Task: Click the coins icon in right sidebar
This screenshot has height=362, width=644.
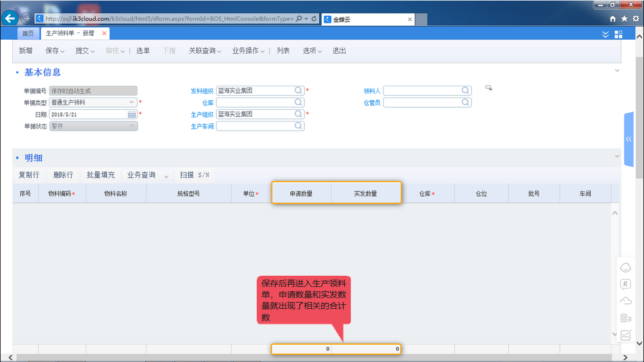Action: tap(626, 318)
